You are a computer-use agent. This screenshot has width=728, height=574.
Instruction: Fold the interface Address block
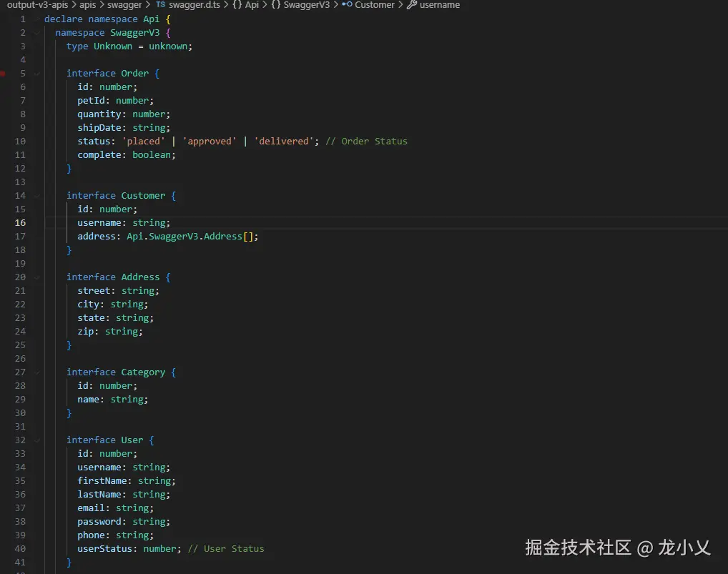[x=36, y=277]
